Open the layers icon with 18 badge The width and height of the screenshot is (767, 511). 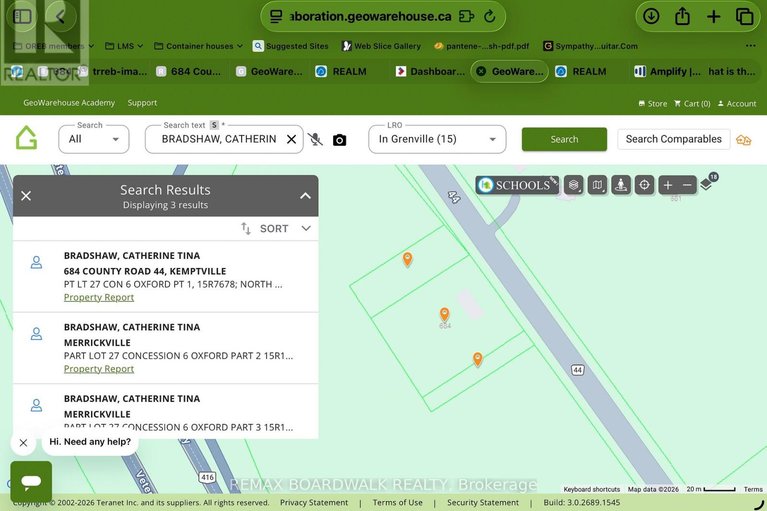(x=707, y=183)
